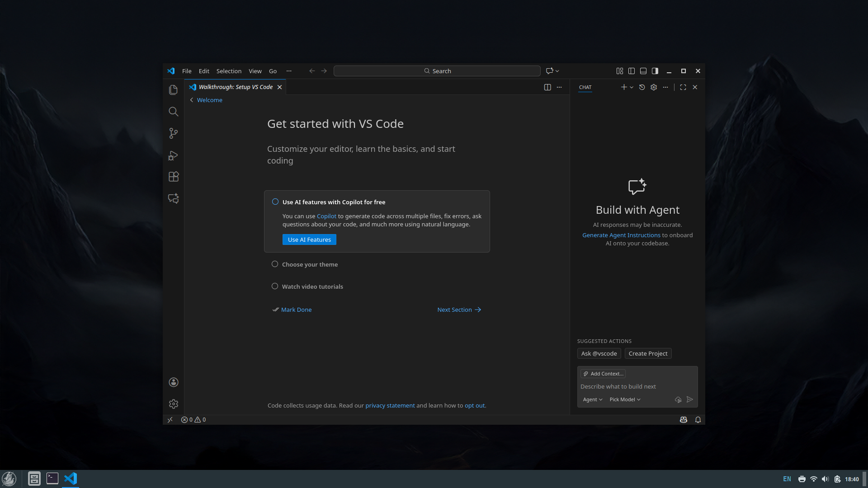The width and height of the screenshot is (868, 488).
Task: Open the Accounts icon in the activity bar
Action: pyautogui.click(x=173, y=382)
